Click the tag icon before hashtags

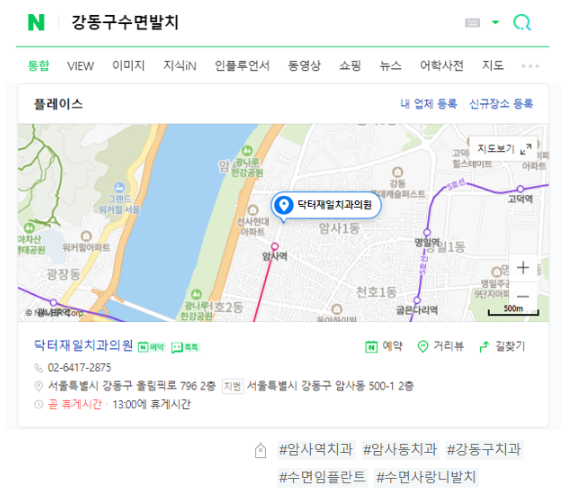tap(260, 450)
